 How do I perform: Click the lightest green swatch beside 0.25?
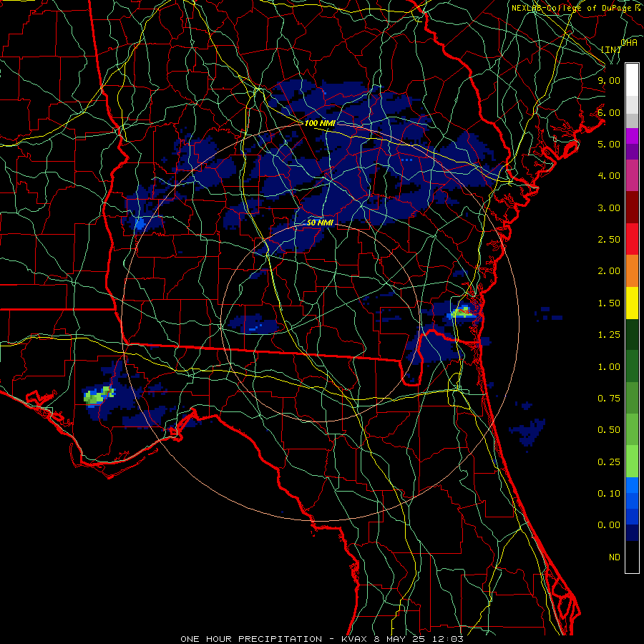[x=632, y=462]
